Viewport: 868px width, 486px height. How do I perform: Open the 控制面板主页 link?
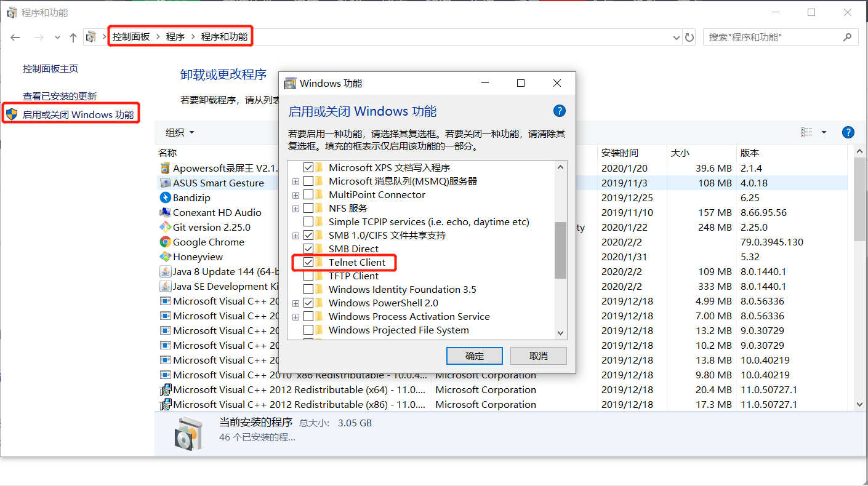(50, 68)
